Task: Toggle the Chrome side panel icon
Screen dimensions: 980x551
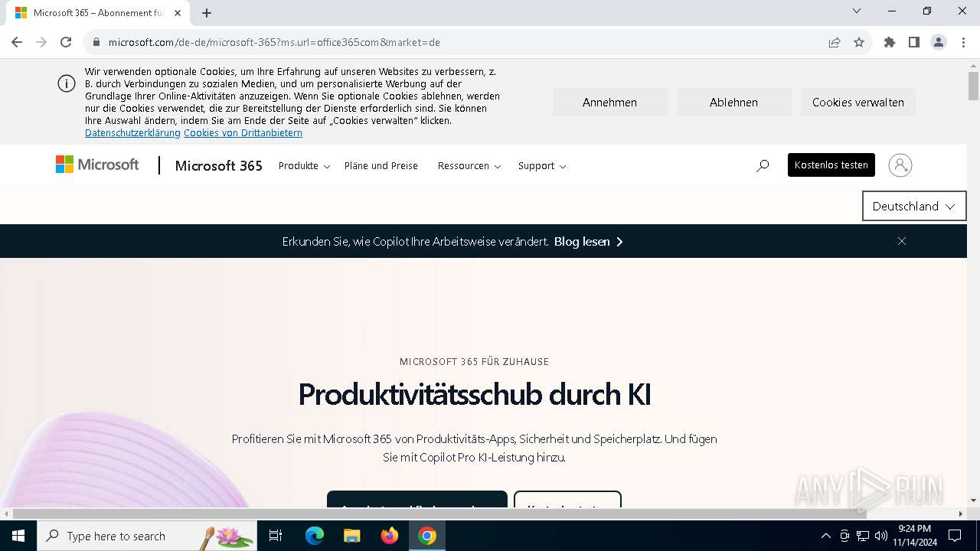Action: 914,42
